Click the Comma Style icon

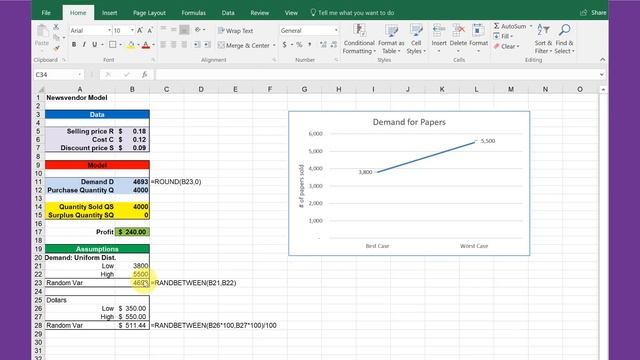(x=310, y=45)
